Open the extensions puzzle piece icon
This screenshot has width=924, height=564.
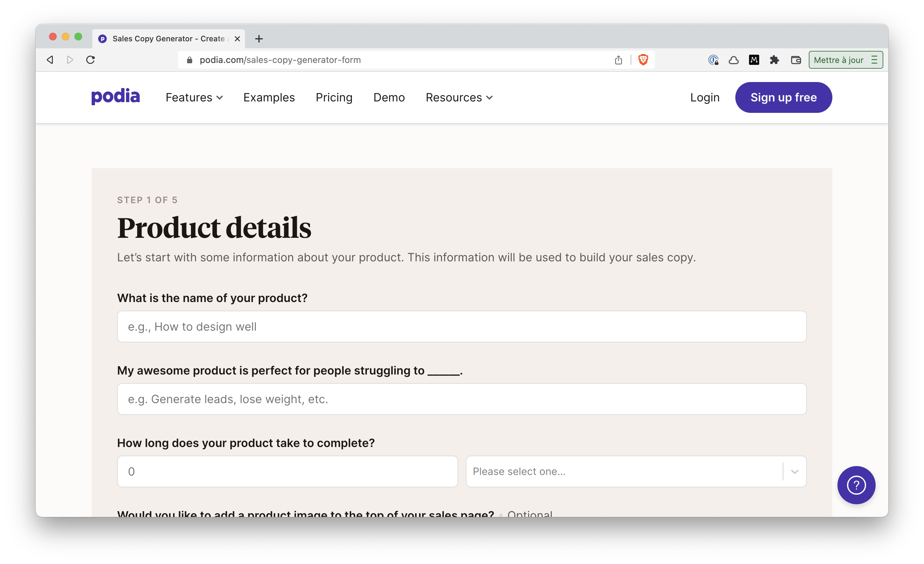pos(774,60)
